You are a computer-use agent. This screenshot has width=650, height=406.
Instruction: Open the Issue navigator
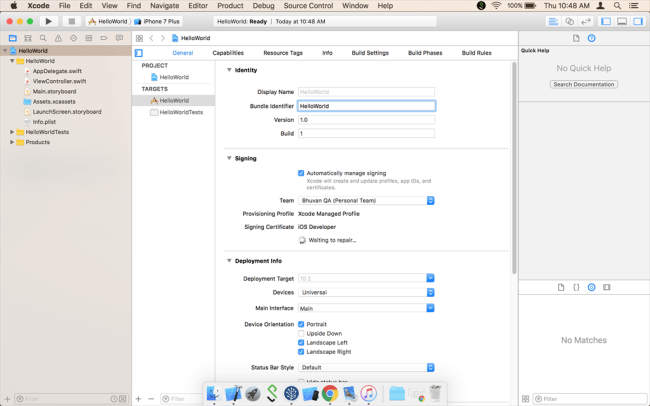pyautogui.click(x=58, y=38)
